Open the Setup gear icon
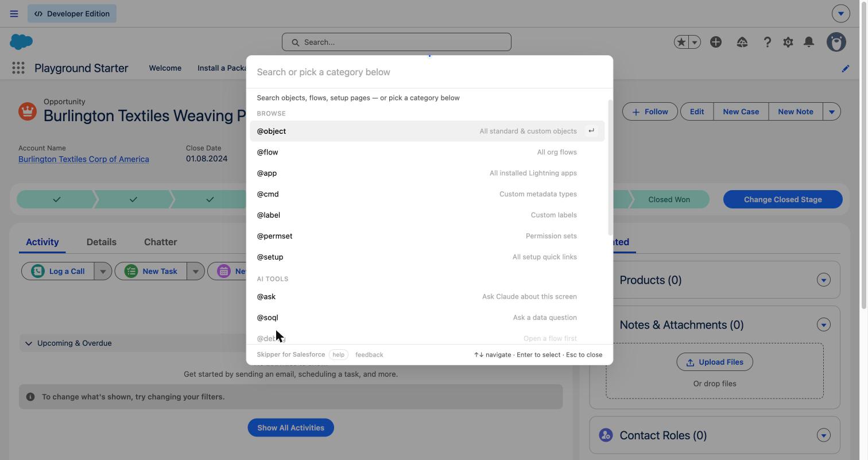The image size is (868, 460). tap(788, 42)
